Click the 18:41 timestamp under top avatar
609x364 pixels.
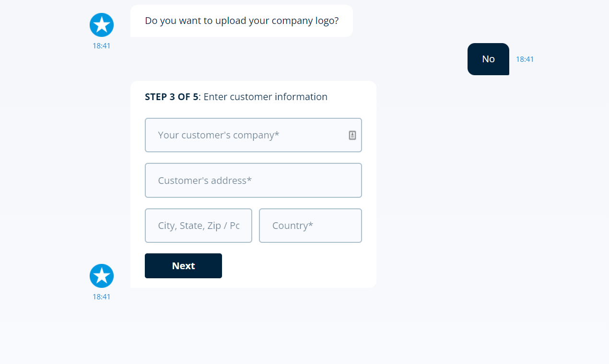click(102, 45)
